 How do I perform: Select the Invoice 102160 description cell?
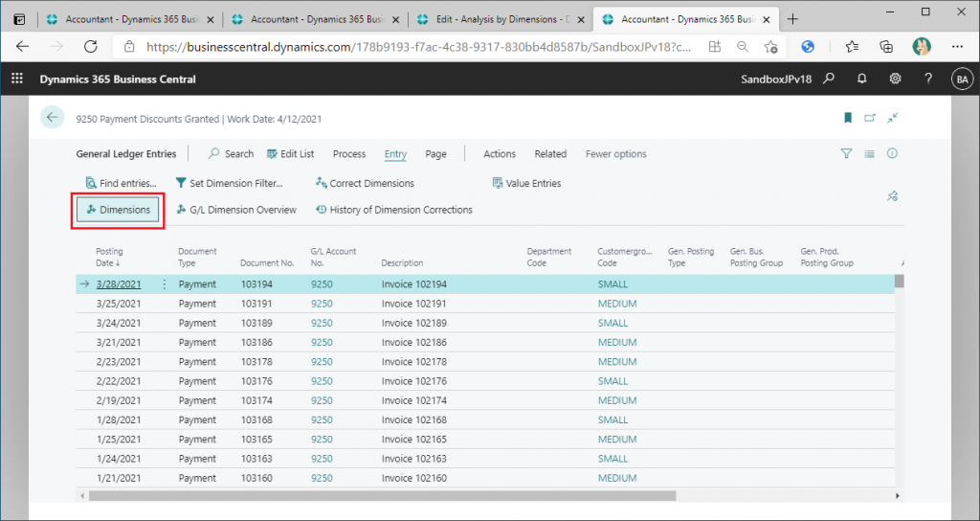(414, 479)
